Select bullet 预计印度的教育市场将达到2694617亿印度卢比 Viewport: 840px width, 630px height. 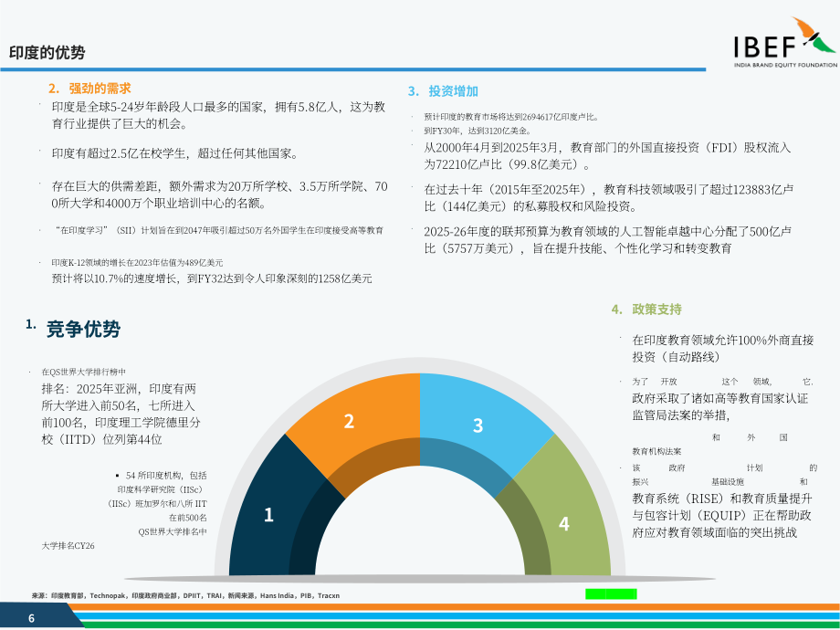coord(511,117)
